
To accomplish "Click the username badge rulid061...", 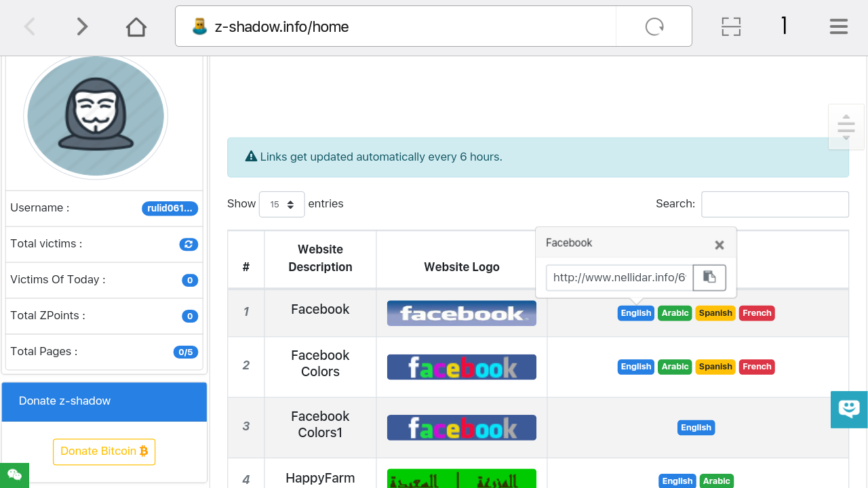I will click(170, 208).
